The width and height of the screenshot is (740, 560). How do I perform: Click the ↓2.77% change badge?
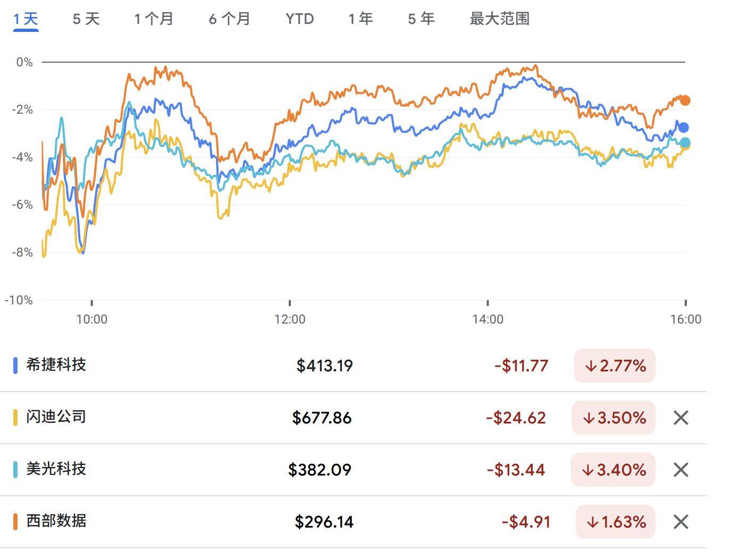click(x=615, y=366)
